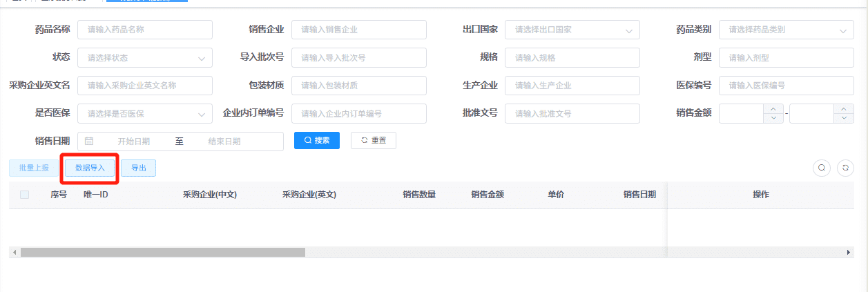The image size is (868, 292).
Task: Increase the minimum 销售金额 value
Action: tap(773, 109)
